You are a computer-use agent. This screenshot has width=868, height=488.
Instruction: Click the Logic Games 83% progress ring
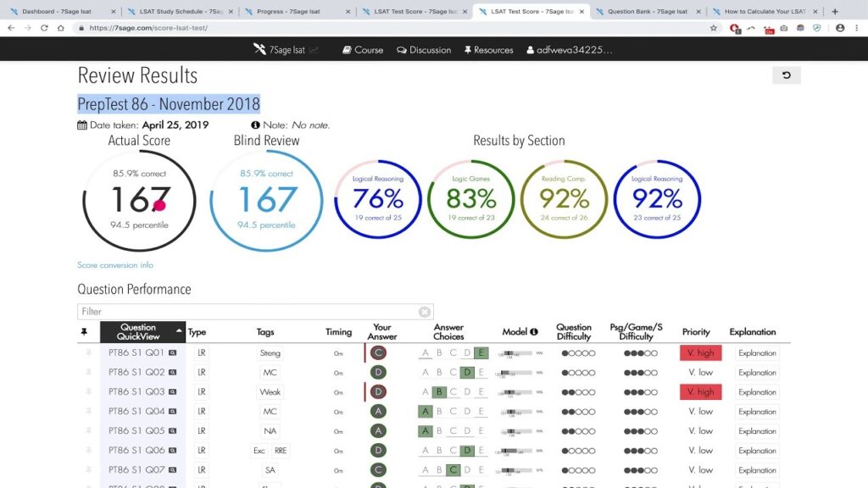(470, 200)
